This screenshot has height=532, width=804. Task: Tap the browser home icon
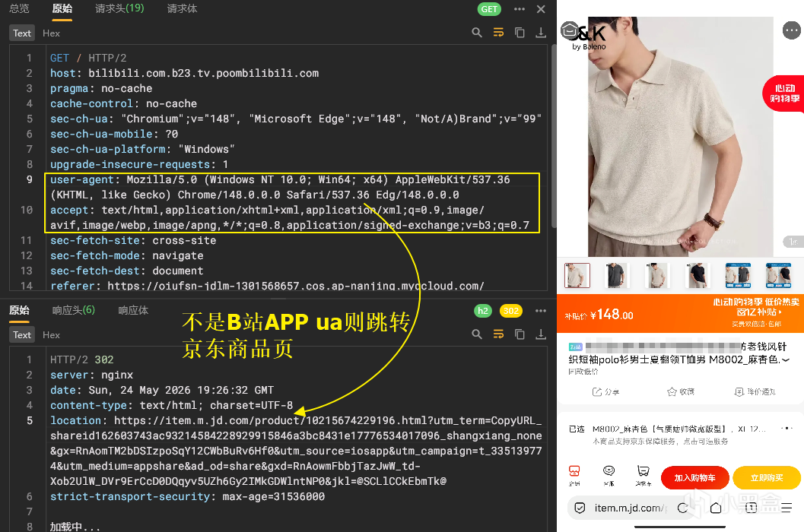717,508
